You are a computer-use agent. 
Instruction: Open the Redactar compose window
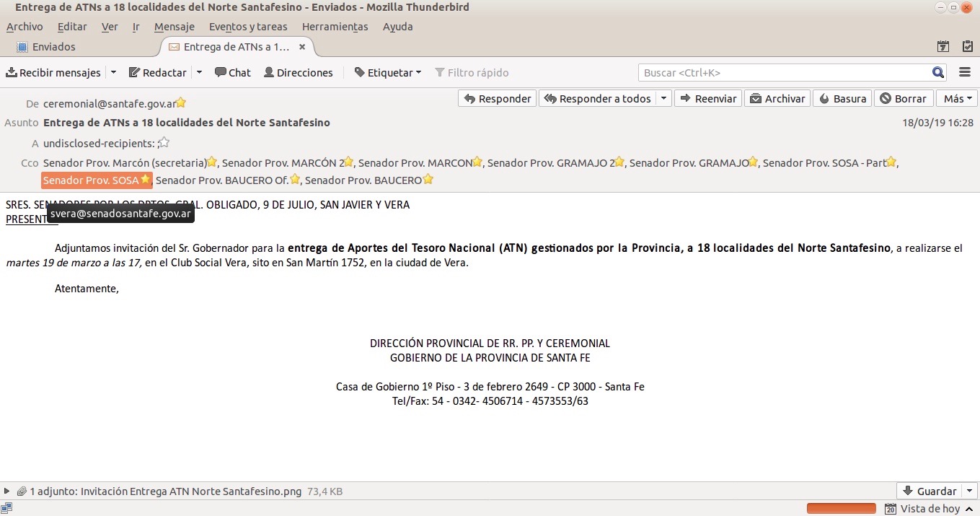[158, 73]
